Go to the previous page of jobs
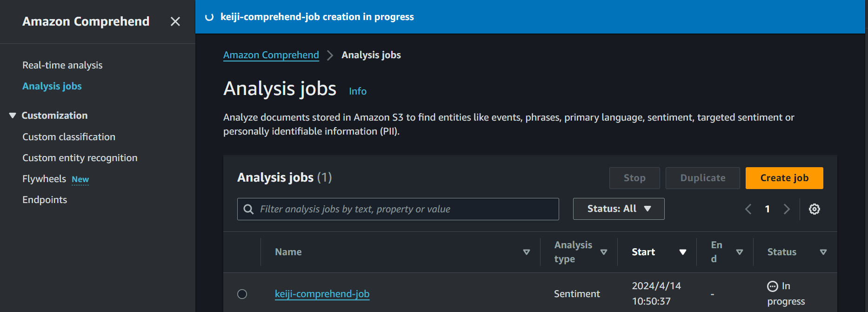868x312 pixels. (748, 209)
